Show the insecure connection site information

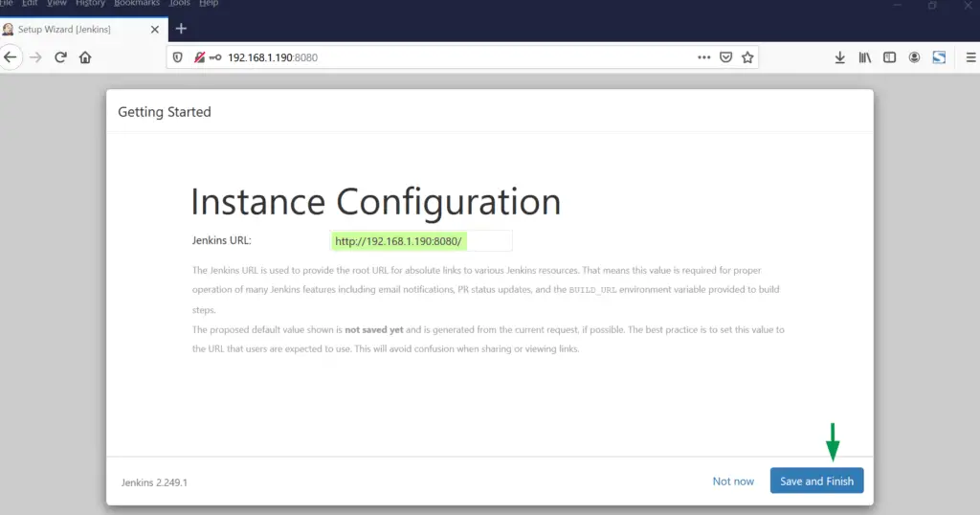(199, 57)
